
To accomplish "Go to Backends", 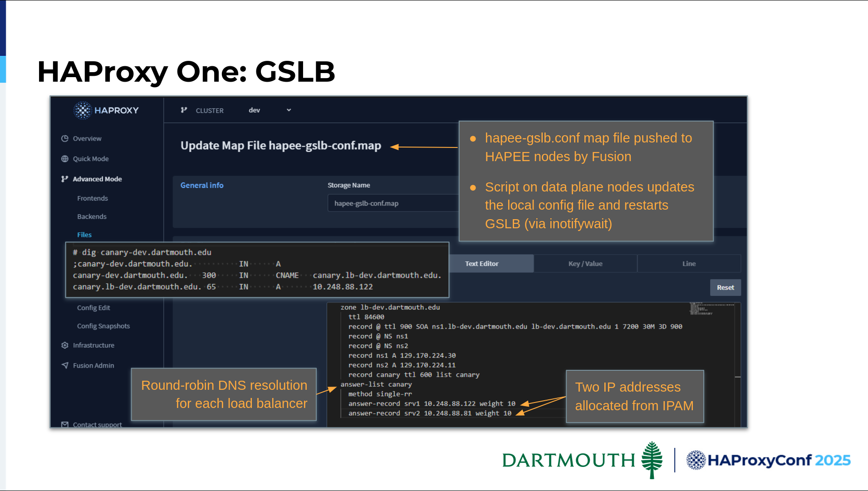I will click(x=92, y=216).
